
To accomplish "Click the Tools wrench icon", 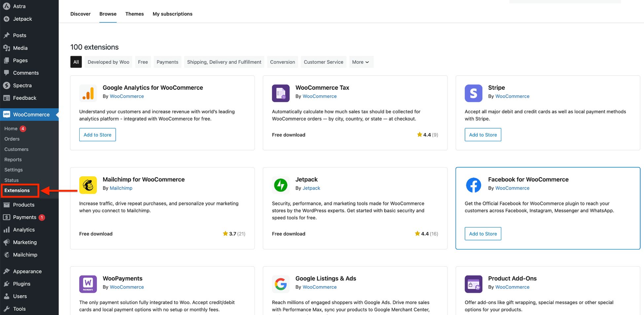I will tap(7, 309).
